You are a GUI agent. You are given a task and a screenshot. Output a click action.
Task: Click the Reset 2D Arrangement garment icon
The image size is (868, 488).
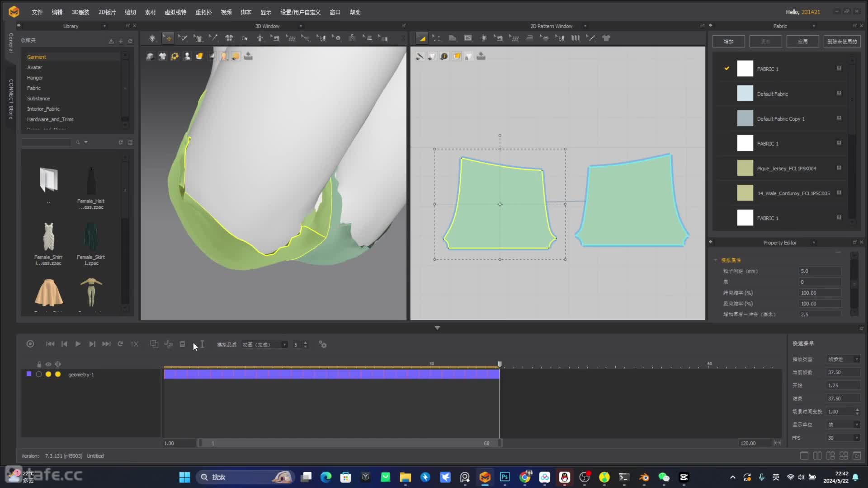[x=229, y=38]
